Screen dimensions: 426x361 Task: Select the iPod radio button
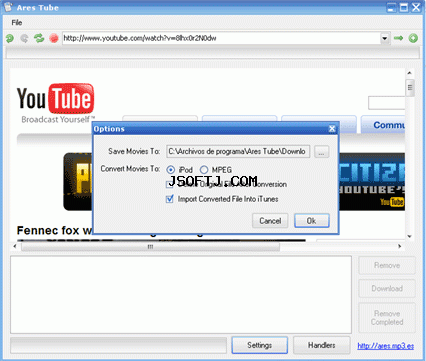[x=171, y=170]
